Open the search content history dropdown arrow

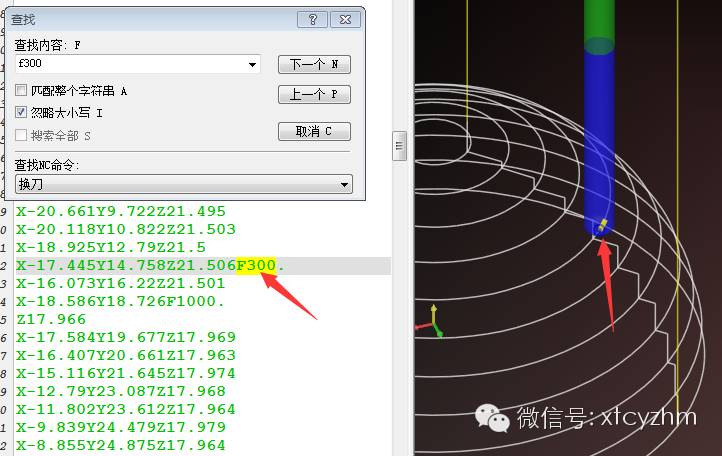coord(252,64)
